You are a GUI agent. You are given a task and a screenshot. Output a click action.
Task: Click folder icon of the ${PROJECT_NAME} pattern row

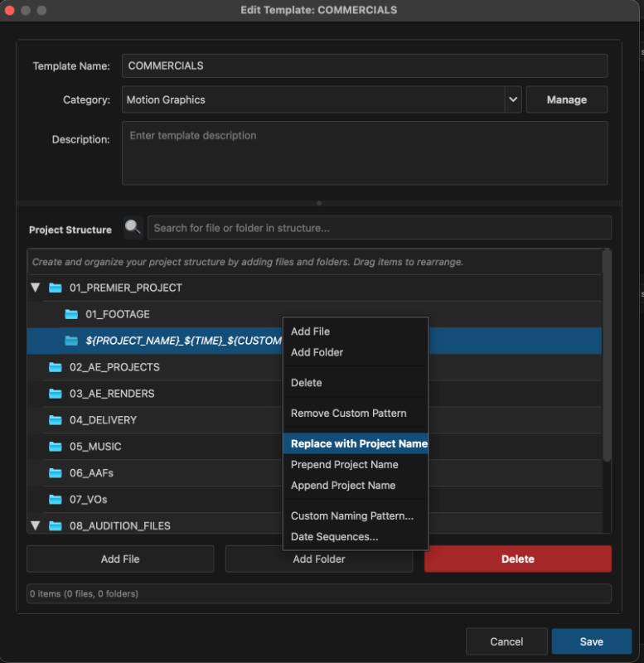click(x=71, y=341)
